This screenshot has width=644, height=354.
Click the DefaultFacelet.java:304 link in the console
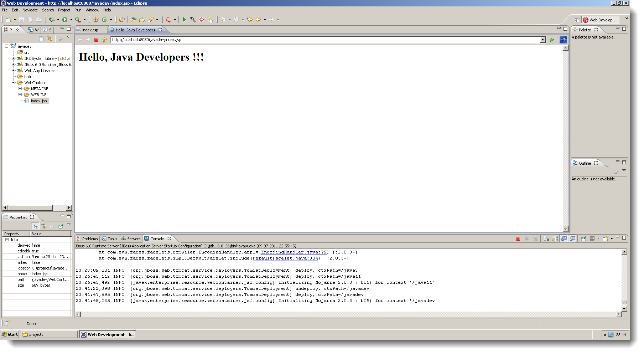click(285, 258)
